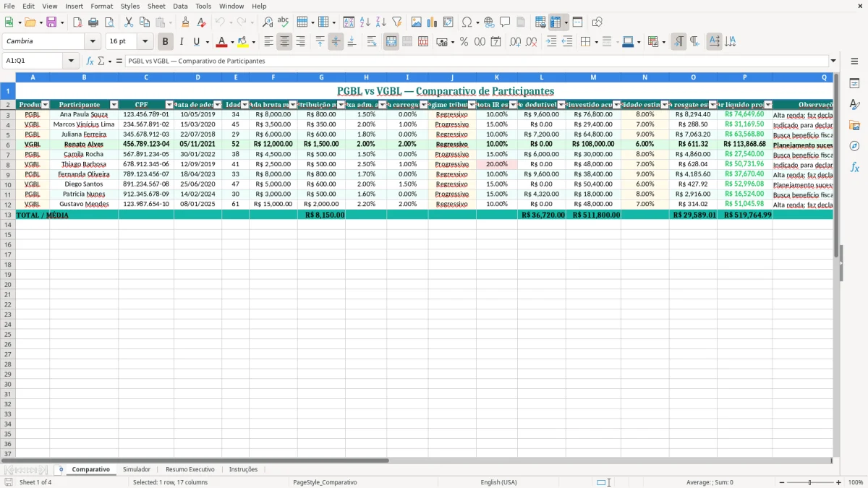The image size is (868, 488).
Task: Open the sidebar Properties panel
Action: pyautogui.click(x=854, y=83)
